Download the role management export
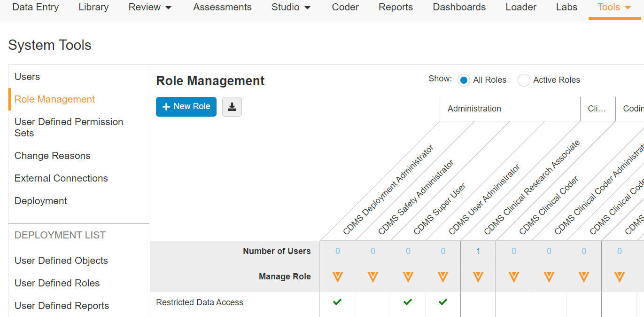The width and height of the screenshot is (644, 317). coord(232,107)
